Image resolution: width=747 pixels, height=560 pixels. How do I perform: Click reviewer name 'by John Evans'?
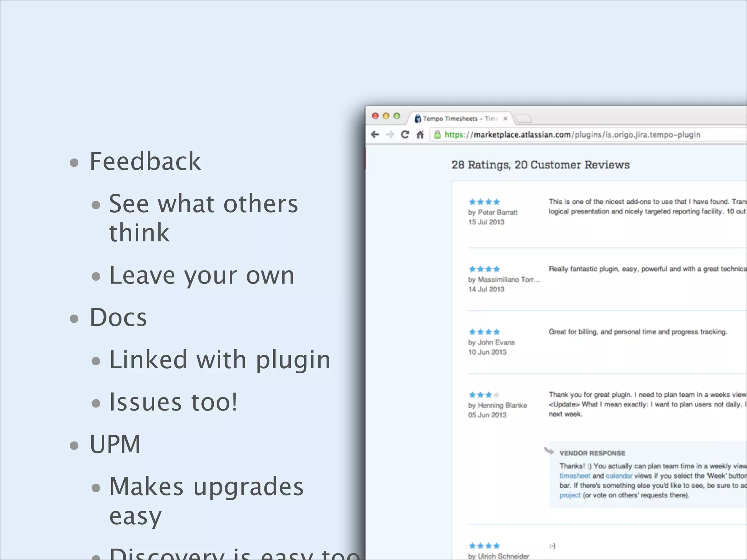(x=491, y=342)
